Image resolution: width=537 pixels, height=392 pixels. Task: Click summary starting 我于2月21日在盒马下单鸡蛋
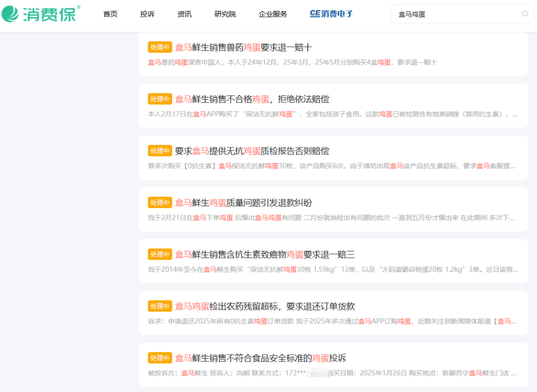[x=331, y=218]
